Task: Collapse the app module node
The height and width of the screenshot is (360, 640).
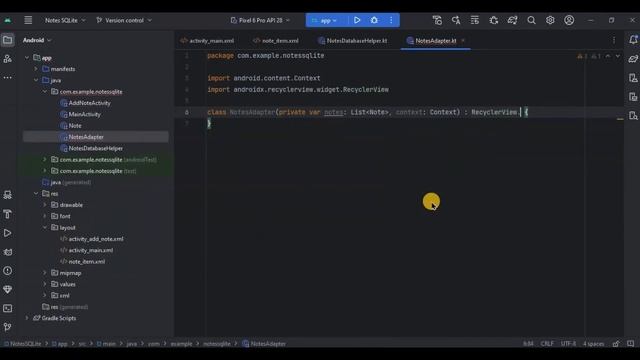Action: tap(27, 58)
